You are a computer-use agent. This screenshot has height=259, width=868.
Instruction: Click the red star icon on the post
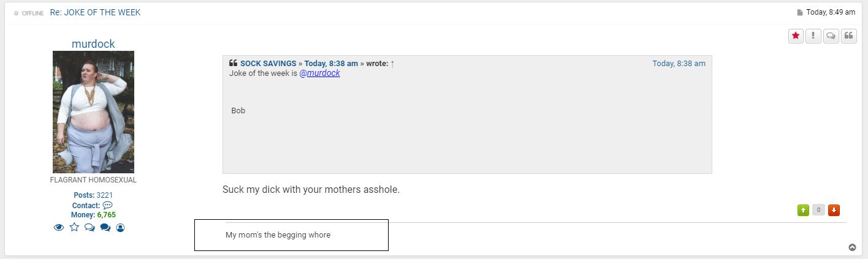(x=796, y=36)
